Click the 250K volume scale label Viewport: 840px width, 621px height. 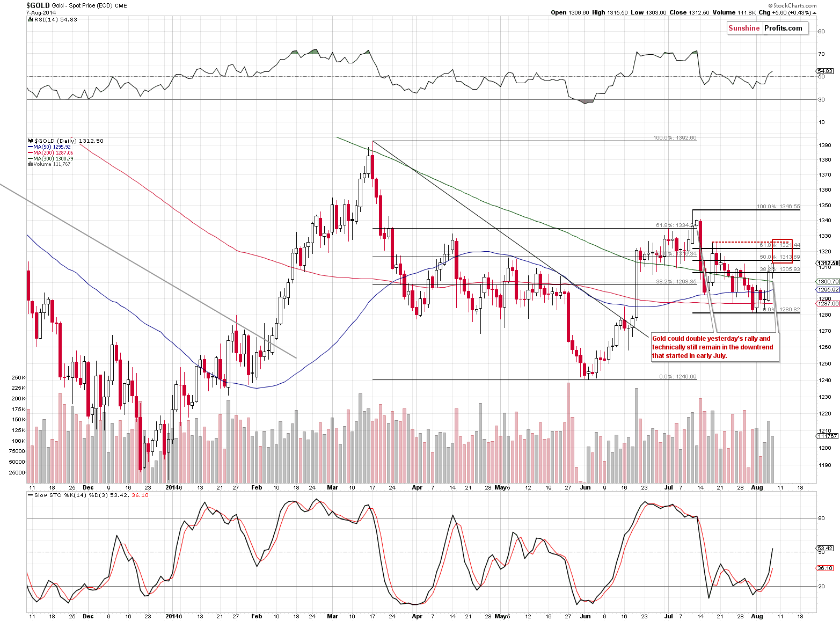[19, 378]
